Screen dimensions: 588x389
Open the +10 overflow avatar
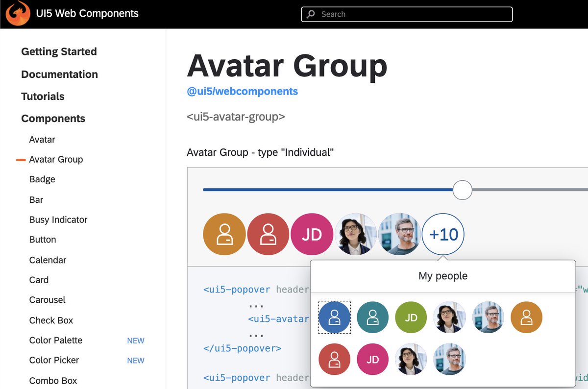coord(443,234)
